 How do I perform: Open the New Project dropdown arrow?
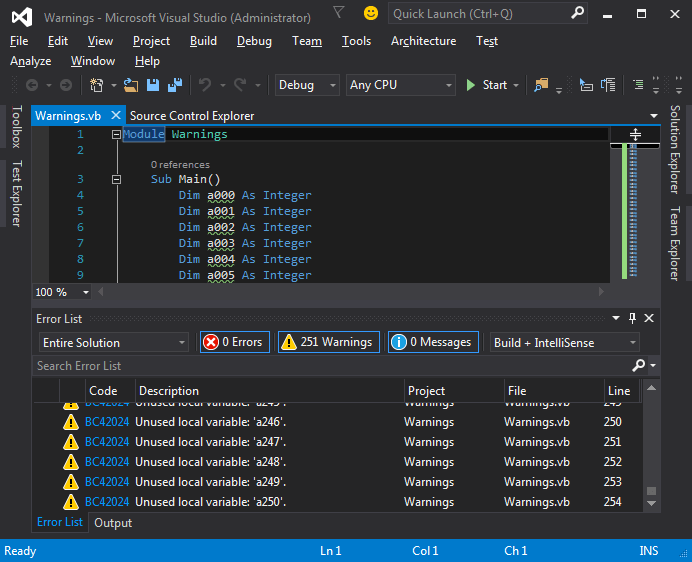click(x=113, y=85)
